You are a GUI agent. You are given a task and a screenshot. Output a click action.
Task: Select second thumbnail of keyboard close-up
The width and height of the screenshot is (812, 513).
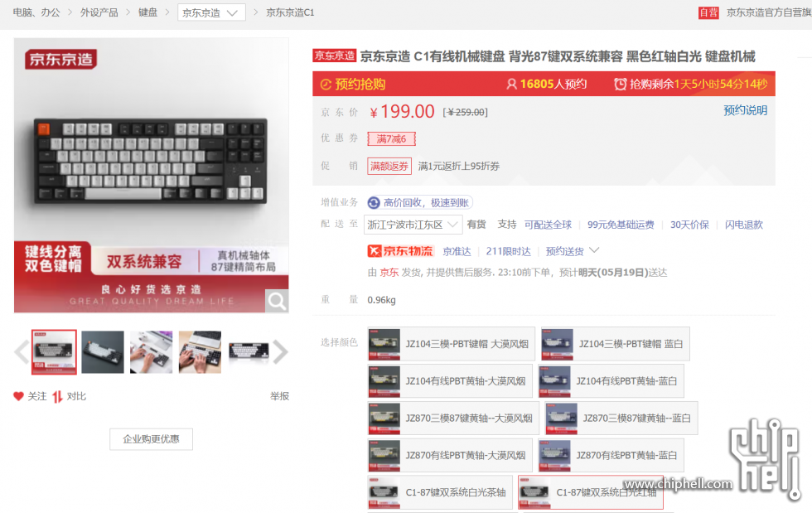click(103, 352)
